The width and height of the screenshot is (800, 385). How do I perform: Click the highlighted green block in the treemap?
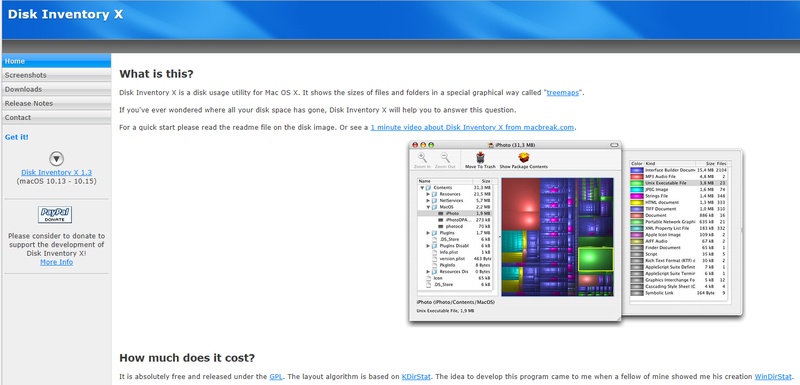pos(595,259)
